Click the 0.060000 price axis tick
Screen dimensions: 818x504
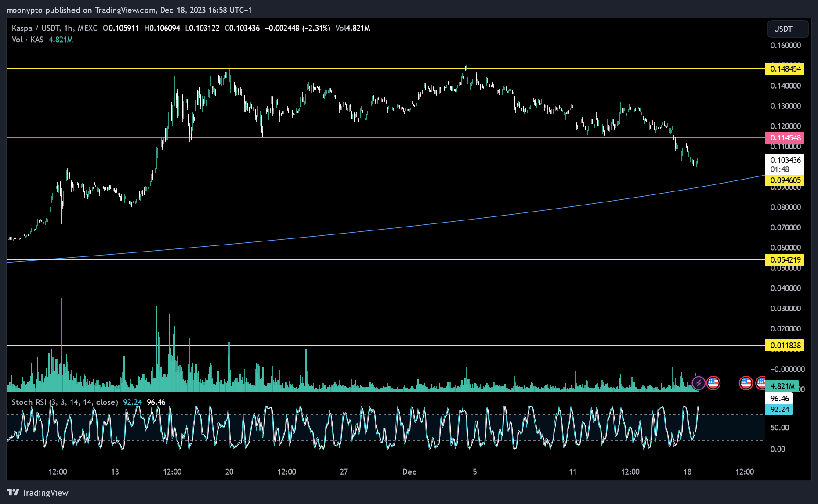click(x=785, y=248)
